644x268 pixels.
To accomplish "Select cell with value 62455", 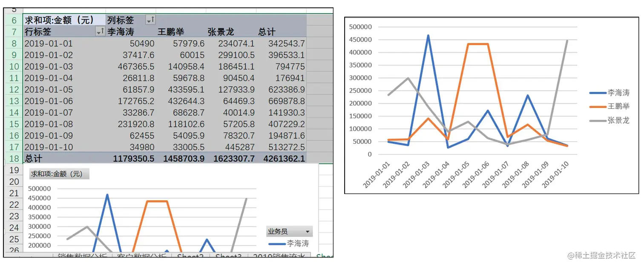I will click(x=143, y=135).
